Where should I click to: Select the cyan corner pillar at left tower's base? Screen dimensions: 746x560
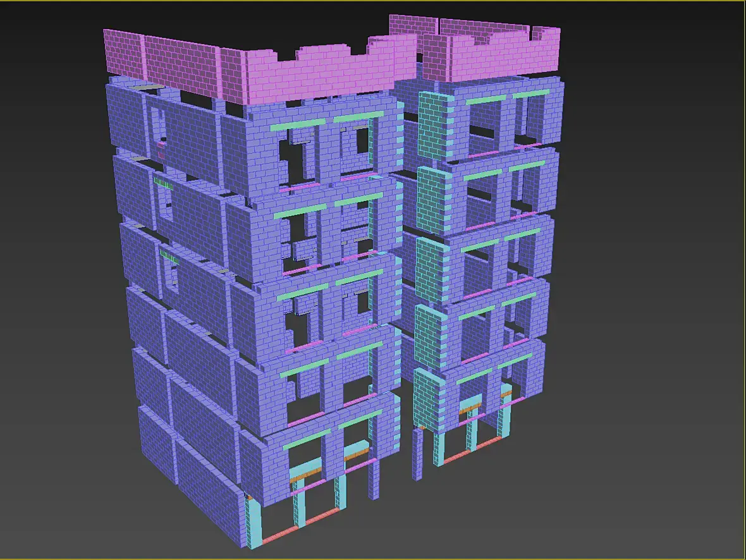[x=253, y=521]
